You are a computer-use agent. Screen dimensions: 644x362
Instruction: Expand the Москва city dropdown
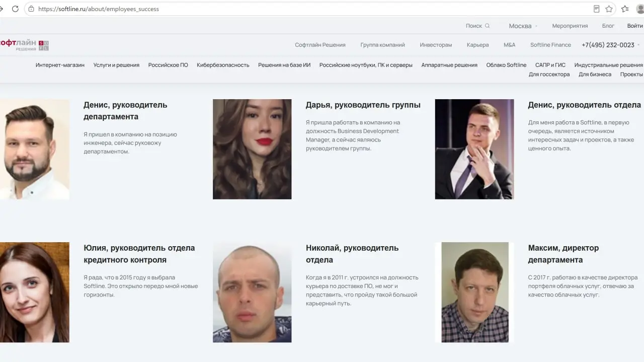523,26
